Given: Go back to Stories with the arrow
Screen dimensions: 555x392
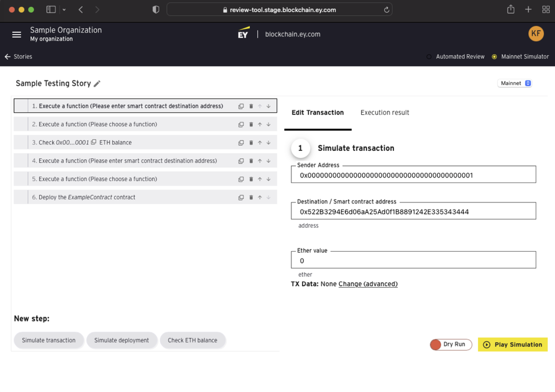Looking at the screenshot, I should (x=7, y=57).
